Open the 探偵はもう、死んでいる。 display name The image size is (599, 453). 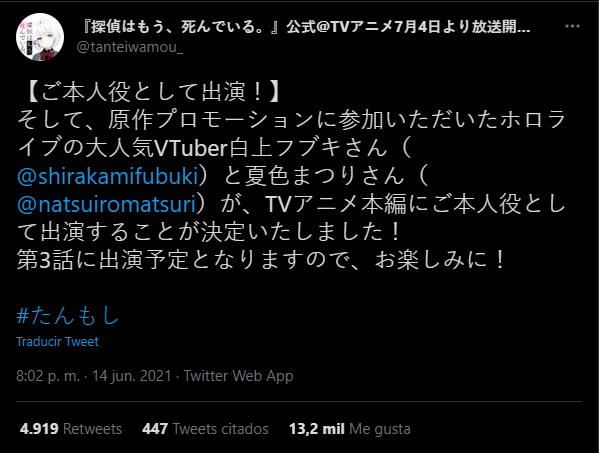306,26
